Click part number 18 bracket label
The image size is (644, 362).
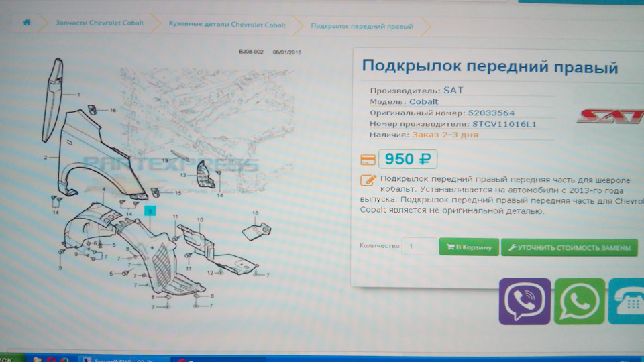256,213
